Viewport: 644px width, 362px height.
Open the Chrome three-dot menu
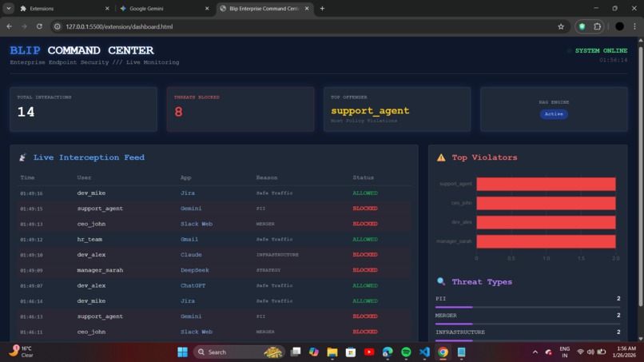[634, 26]
